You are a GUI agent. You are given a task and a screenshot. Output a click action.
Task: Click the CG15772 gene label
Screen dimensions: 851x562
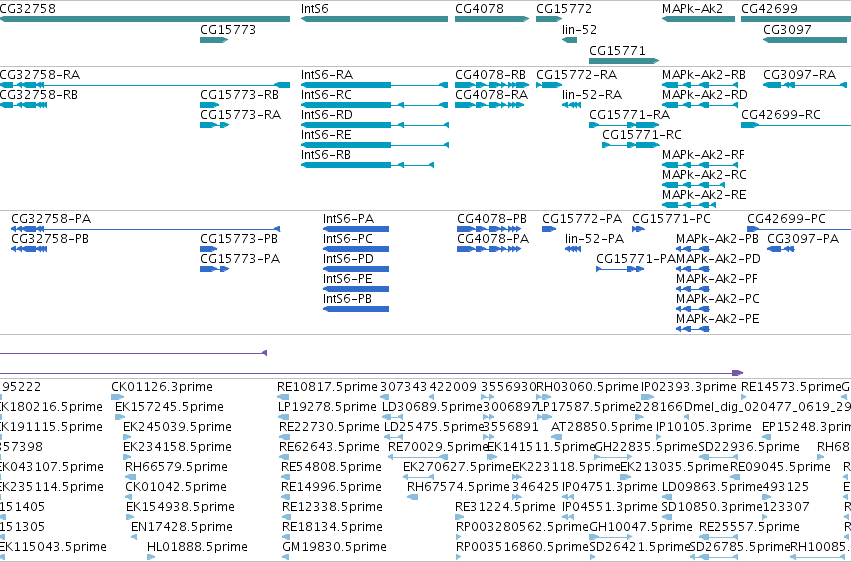pos(564,9)
